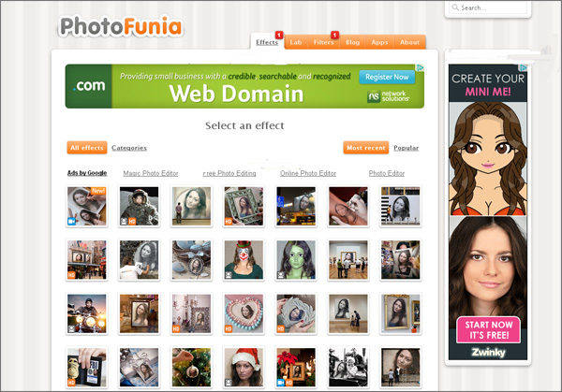Image resolution: width=562 pixels, height=392 pixels.
Task: Sort effects by Most recent
Action: point(366,148)
